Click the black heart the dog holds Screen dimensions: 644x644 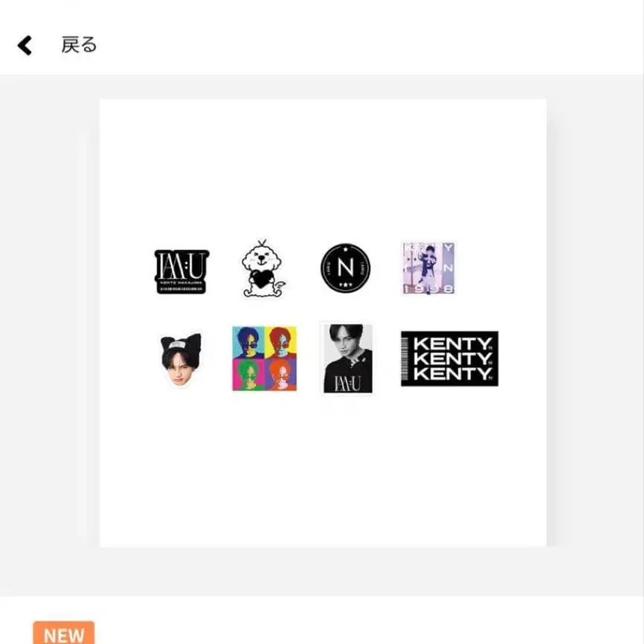[x=262, y=279]
